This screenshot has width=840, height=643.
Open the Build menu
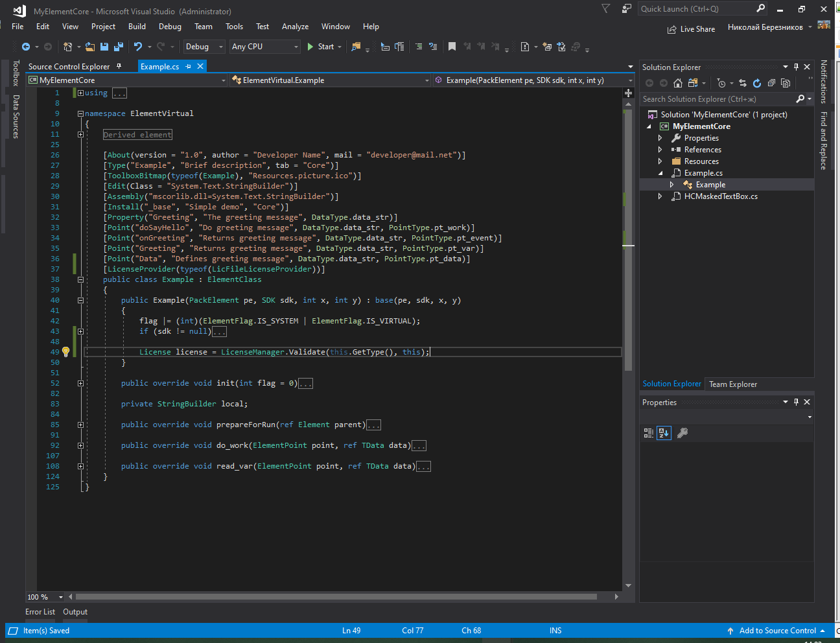tap(137, 27)
